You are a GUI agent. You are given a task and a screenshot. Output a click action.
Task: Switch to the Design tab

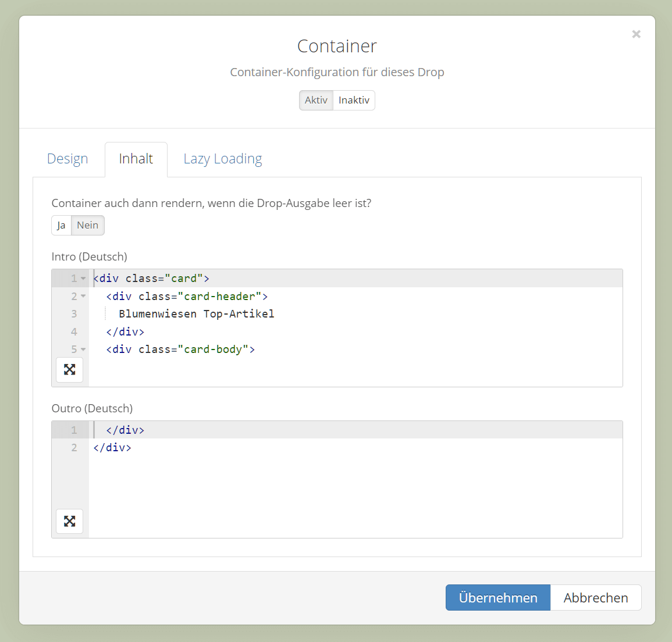67,159
